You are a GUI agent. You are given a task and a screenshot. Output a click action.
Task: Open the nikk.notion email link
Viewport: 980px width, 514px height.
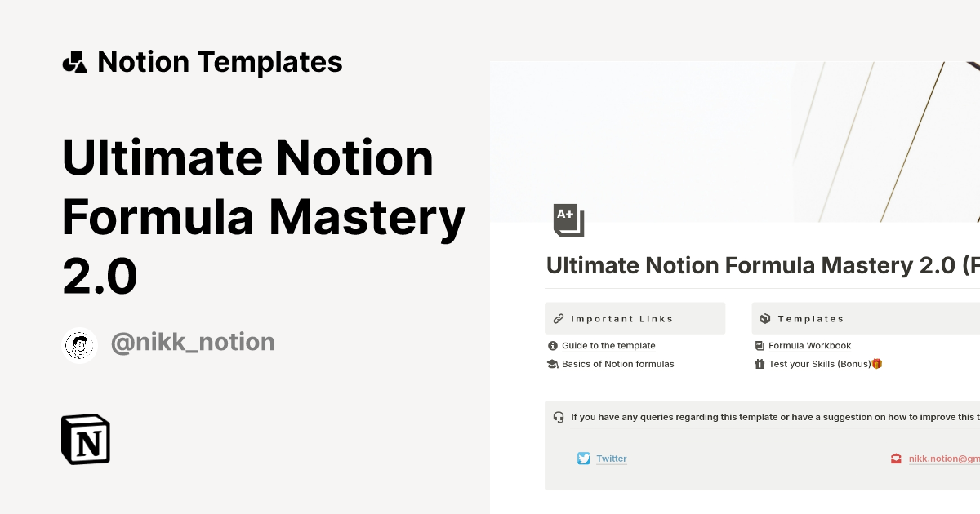[x=945, y=459]
